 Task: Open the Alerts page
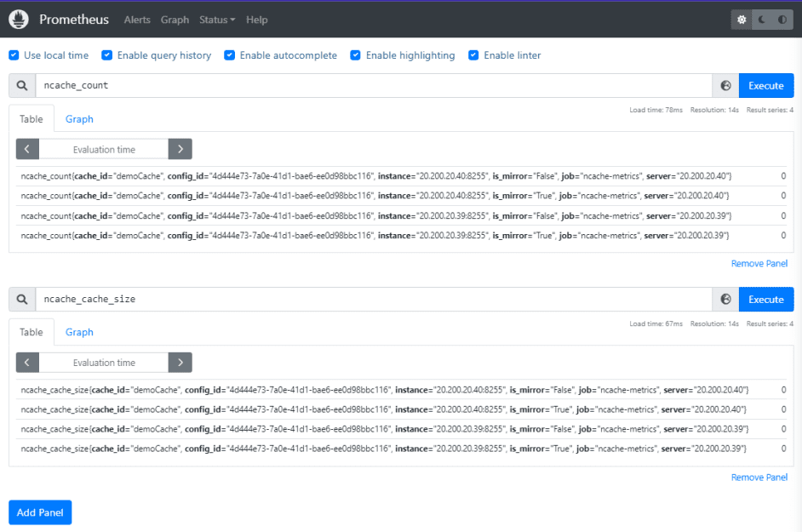pos(137,20)
